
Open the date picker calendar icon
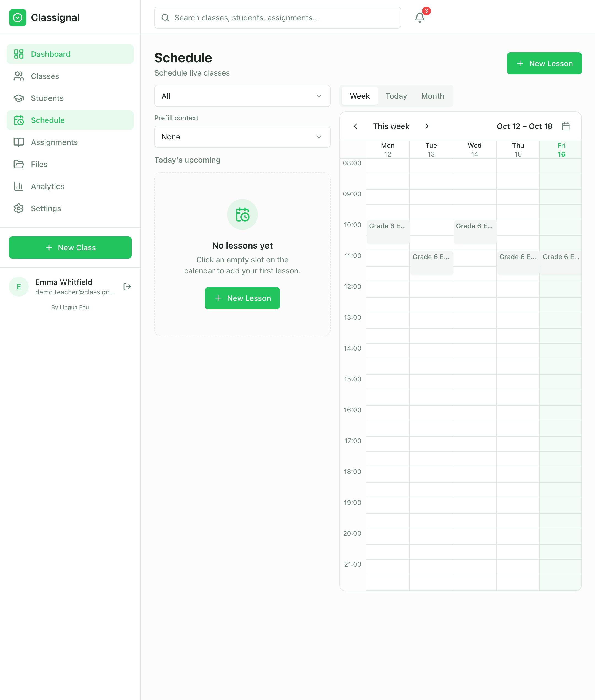(566, 126)
